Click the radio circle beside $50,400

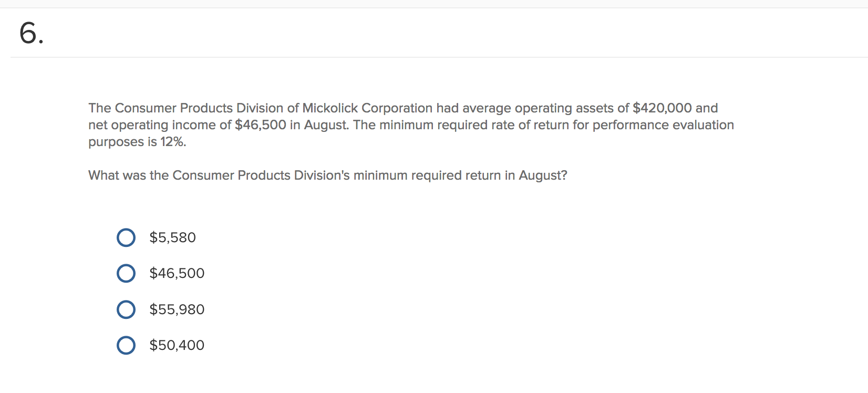126,345
